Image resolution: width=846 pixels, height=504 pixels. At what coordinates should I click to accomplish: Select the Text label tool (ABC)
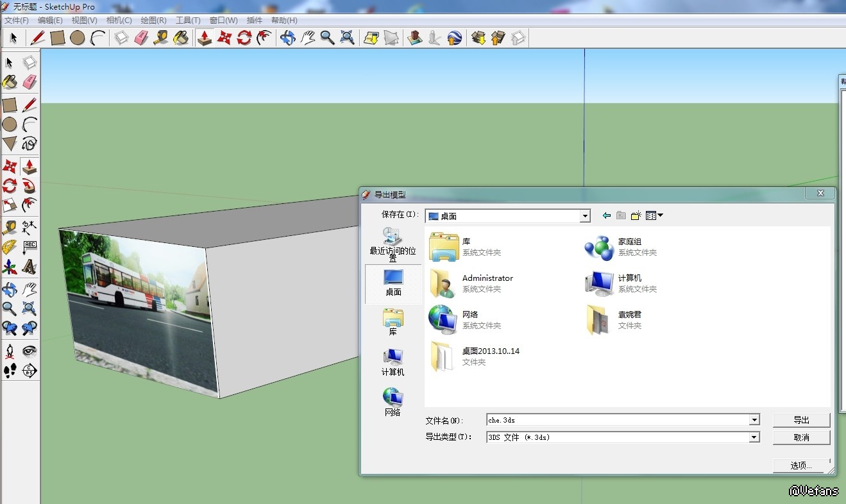tap(30, 247)
